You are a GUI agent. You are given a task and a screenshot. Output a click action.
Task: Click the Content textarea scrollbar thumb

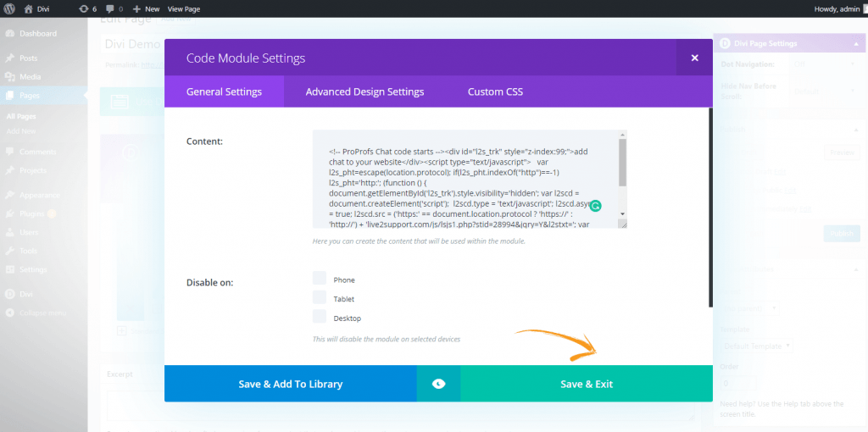tap(623, 162)
